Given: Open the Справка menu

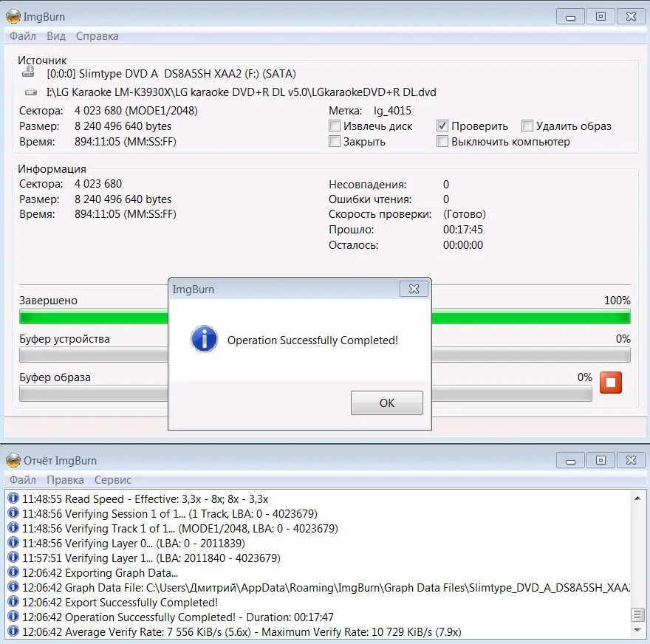Looking at the screenshot, I should [97, 36].
